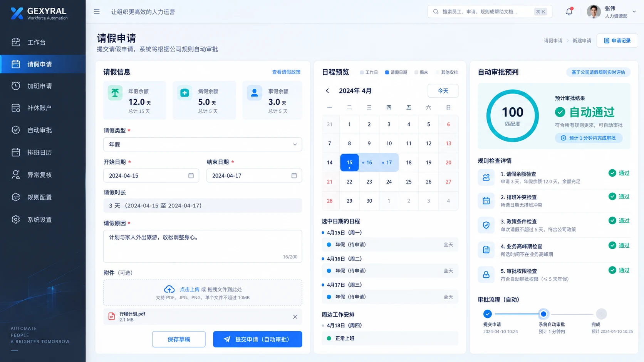Open 工作台 in the sidebar
This screenshot has height=362, width=644.
tap(43, 42)
